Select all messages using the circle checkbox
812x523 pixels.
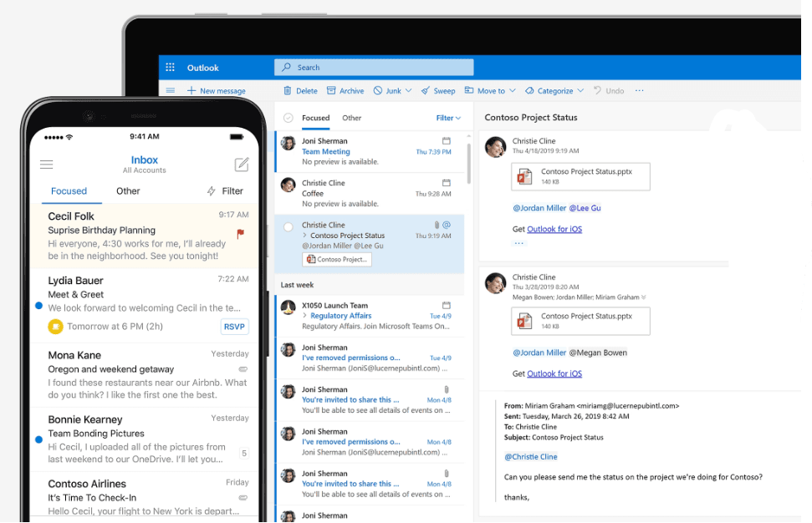289,118
